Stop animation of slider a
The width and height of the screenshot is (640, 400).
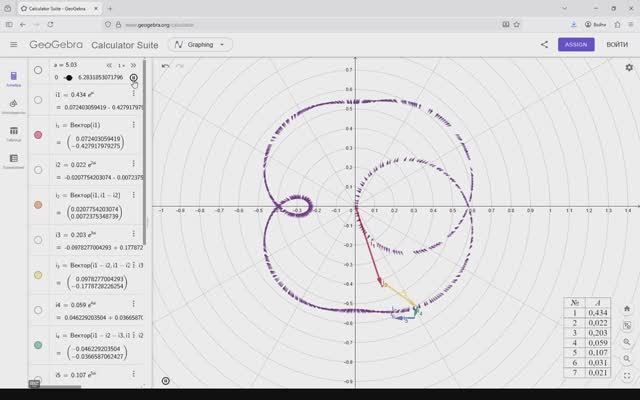(x=133, y=78)
